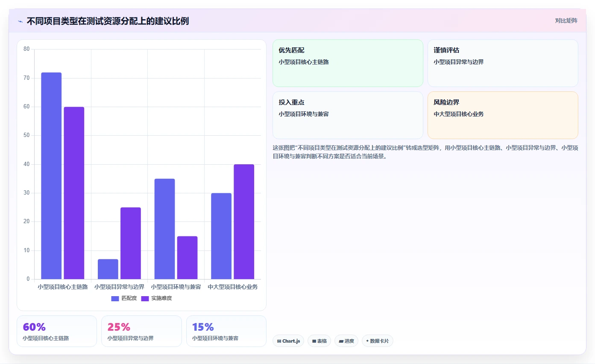The image size is (595, 364).
Task: Click the y-axis value 80
Action: coord(26,49)
